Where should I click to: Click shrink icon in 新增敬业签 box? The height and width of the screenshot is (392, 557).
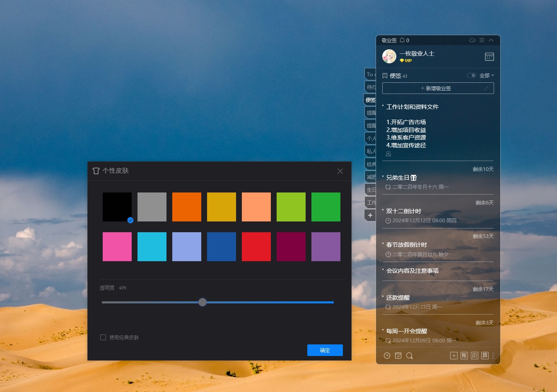click(487, 88)
